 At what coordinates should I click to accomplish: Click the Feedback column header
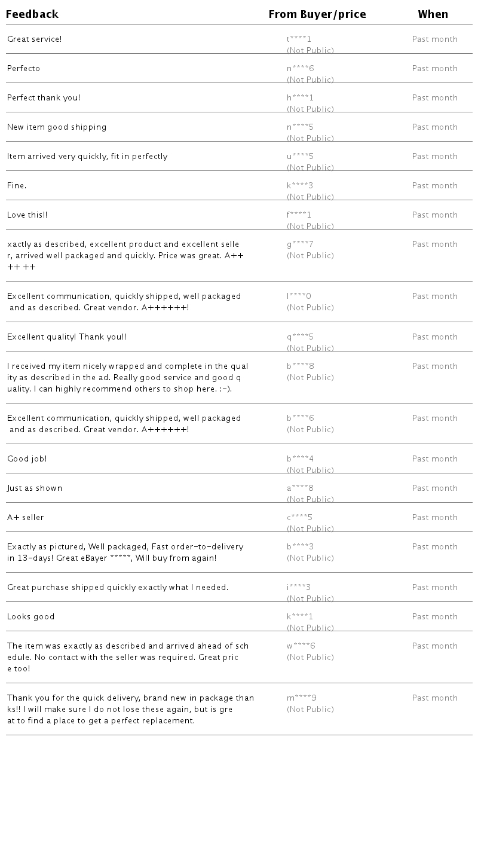pyautogui.click(x=32, y=14)
